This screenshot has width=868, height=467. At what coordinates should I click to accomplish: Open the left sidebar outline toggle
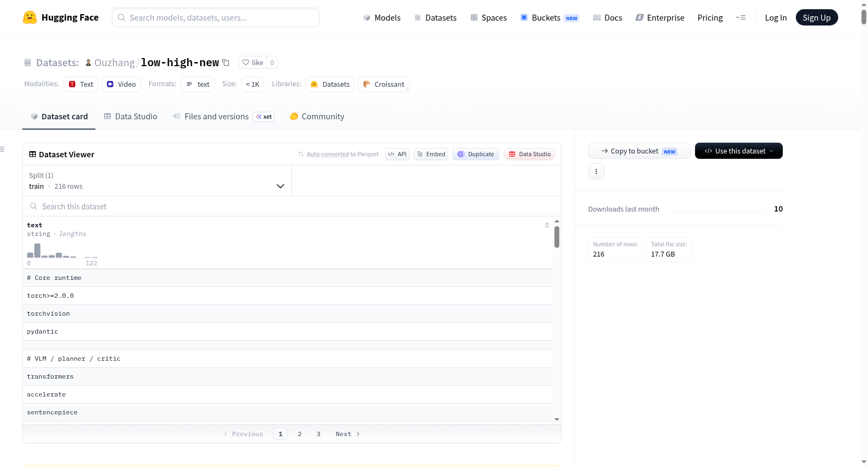3,149
